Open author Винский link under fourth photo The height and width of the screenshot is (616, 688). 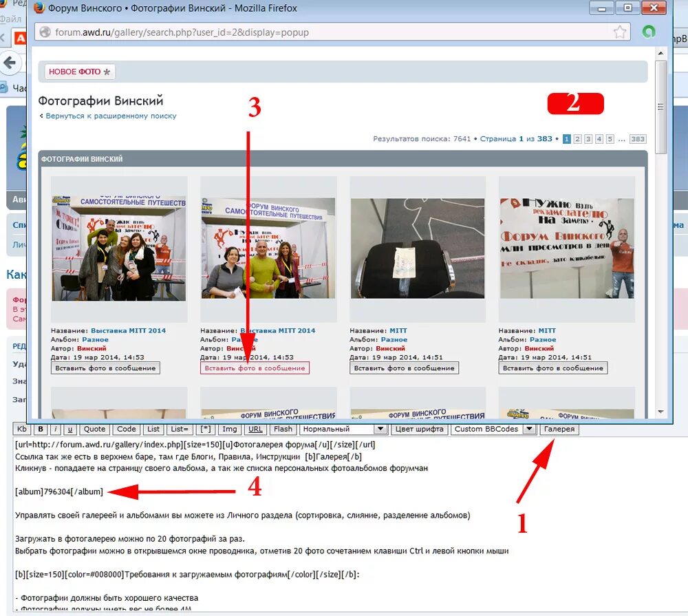tap(539, 349)
